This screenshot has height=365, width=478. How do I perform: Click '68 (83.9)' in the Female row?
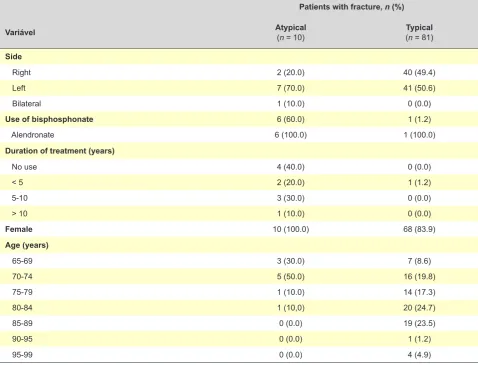tap(419, 229)
